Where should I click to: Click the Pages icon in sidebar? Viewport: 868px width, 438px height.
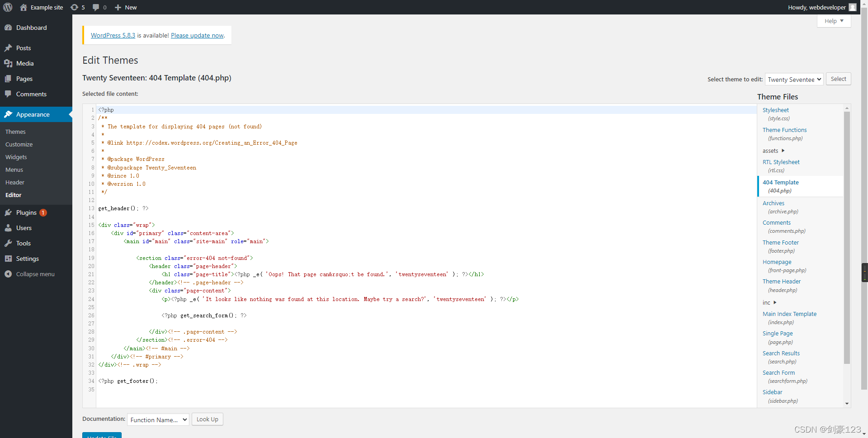8,79
